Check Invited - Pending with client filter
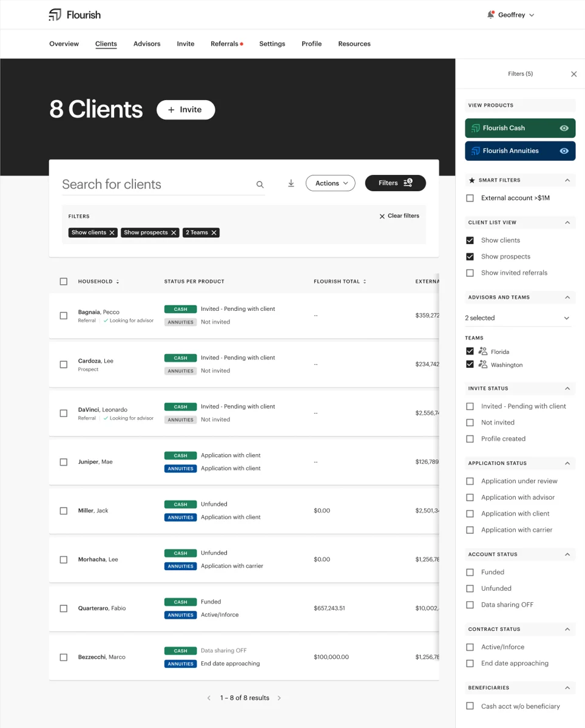Screen dimensions: 585x728 point(470,406)
